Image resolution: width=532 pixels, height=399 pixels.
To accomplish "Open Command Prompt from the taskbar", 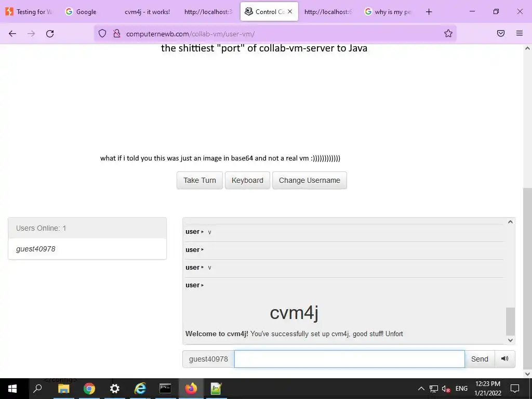I will [x=165, y=389].
